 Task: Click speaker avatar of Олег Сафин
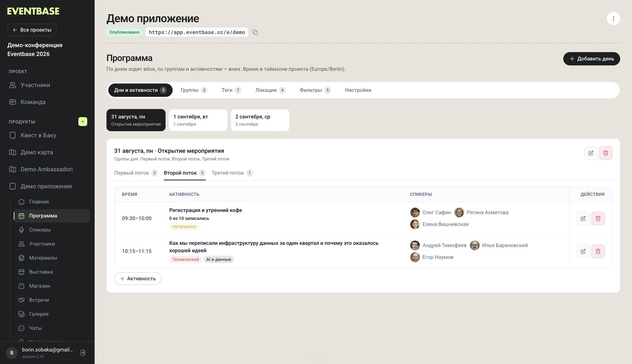(415, 212)
